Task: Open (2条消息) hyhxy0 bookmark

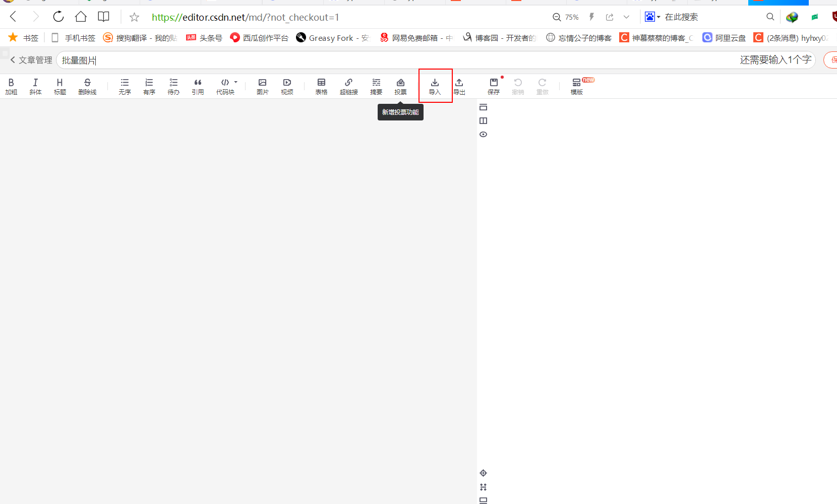Action: [x=791, y=38]
